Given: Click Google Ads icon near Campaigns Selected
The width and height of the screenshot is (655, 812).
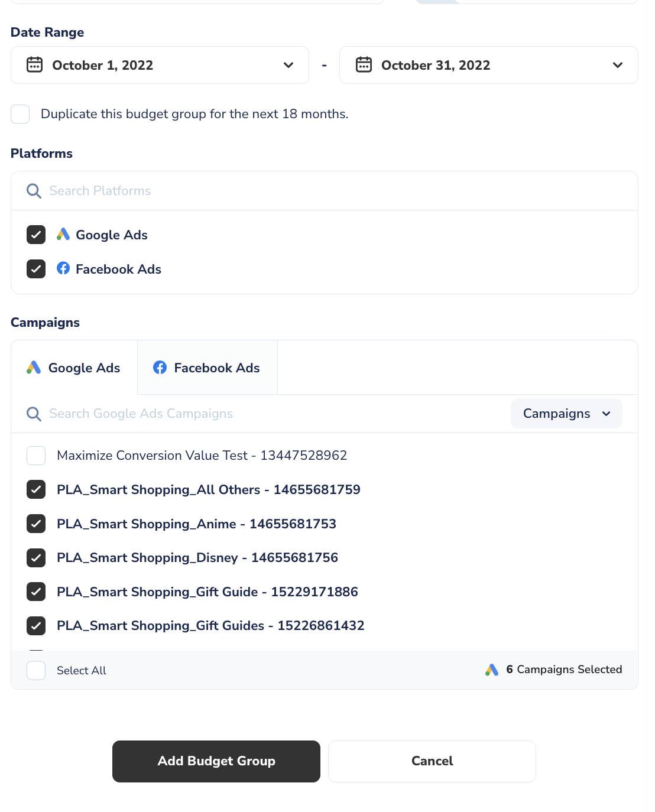Looking at the screenshot, I should click(492, 670).
